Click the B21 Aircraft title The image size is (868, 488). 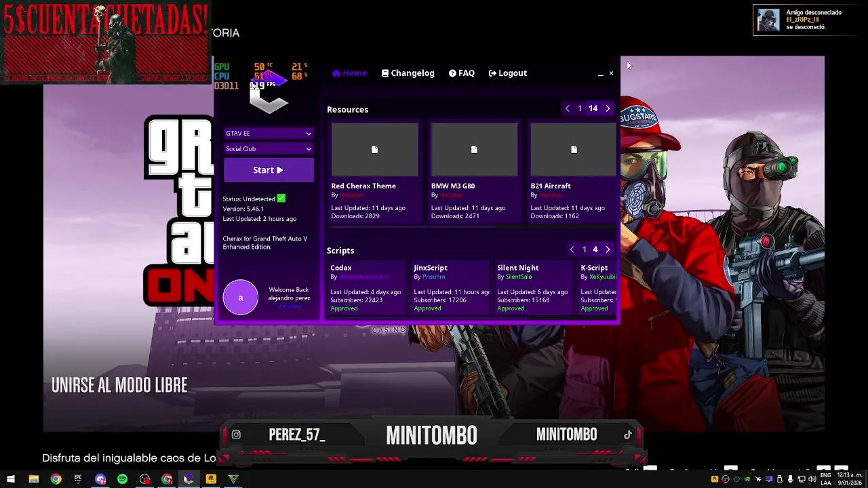coord(551,186)
